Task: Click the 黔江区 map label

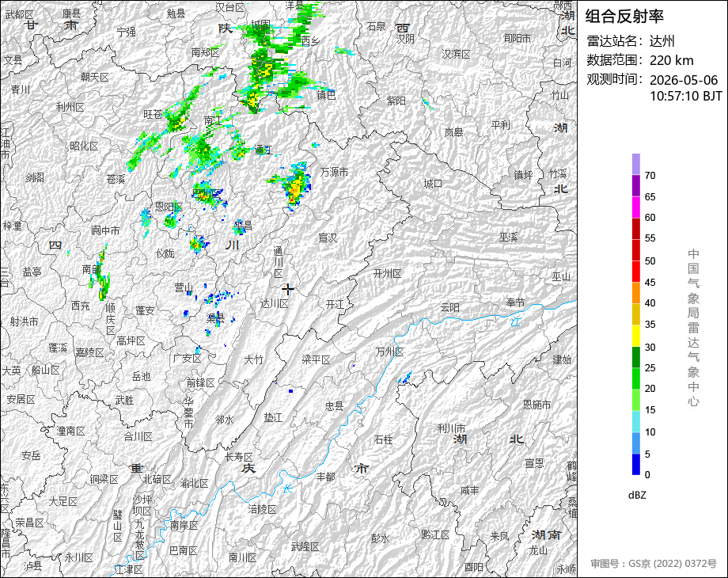Action: point(435,534)
